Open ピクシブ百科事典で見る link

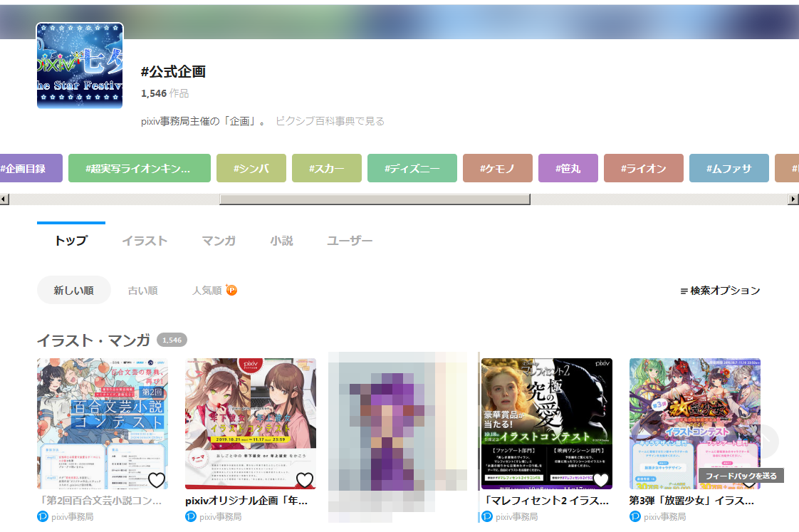(x=330, y=121)
